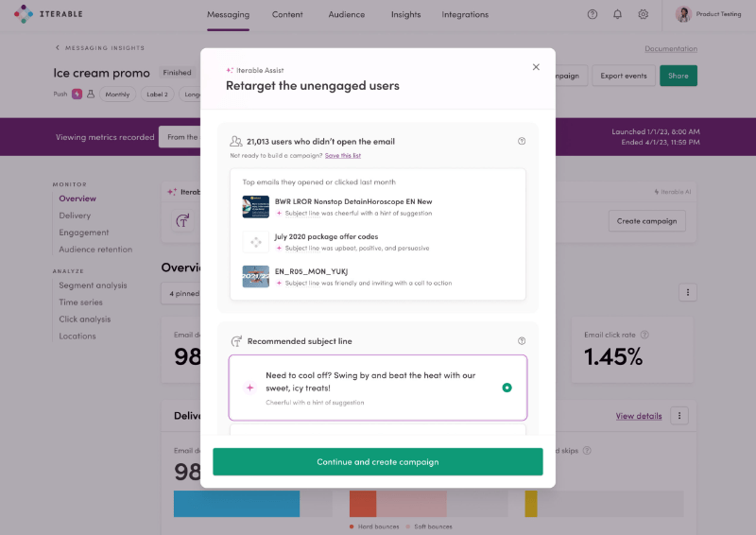
Task: Click the Finished status badge
Action: pyautogui.click(x=177, y=73)
